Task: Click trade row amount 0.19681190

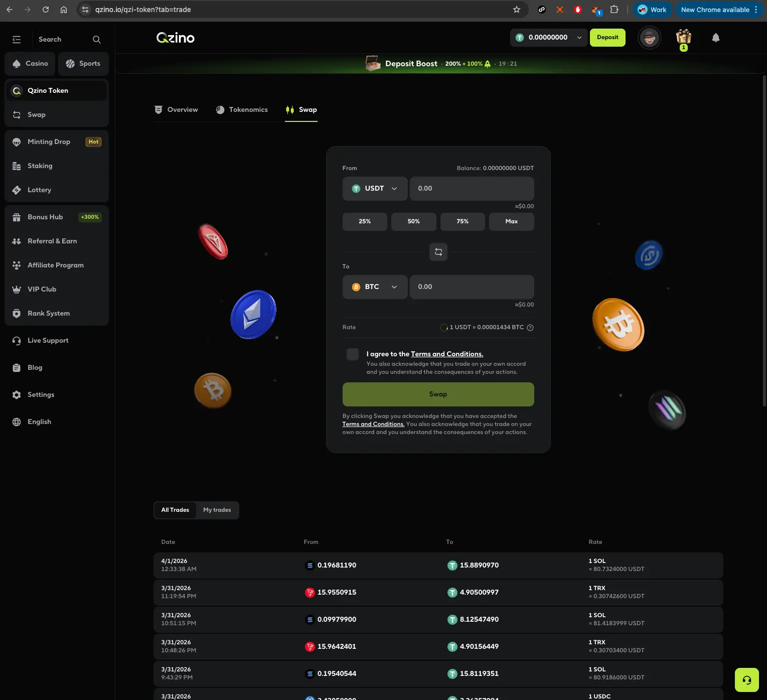Action: (x=337, y=566)
